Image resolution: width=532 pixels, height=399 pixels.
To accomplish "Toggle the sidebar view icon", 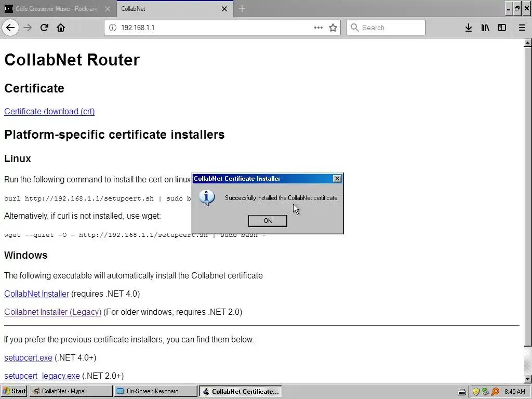I will click(x=502, y=28).
